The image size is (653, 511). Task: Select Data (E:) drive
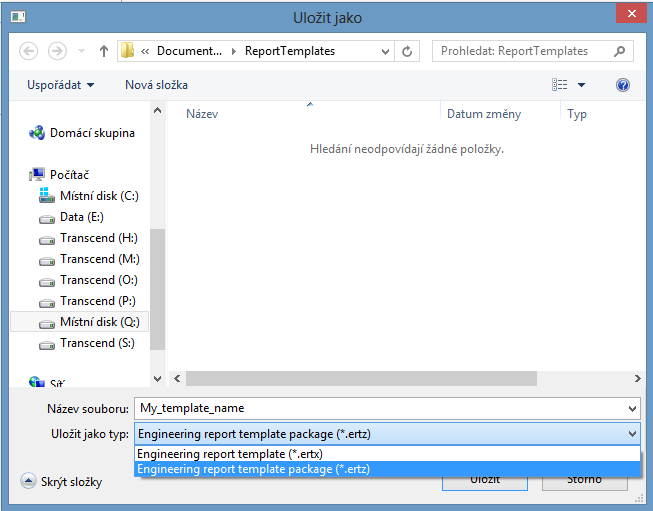point(82,217)
